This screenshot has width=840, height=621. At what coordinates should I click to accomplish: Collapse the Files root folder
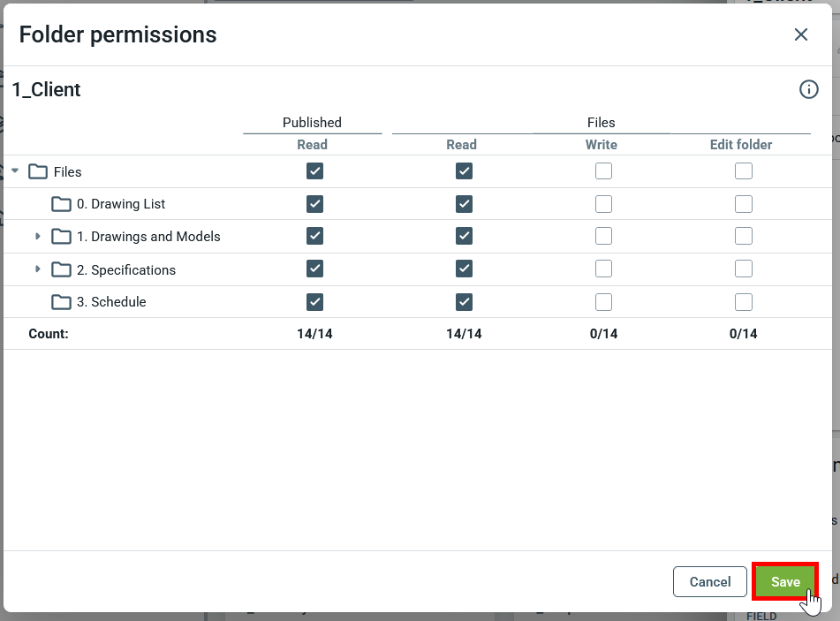(15, 171)
